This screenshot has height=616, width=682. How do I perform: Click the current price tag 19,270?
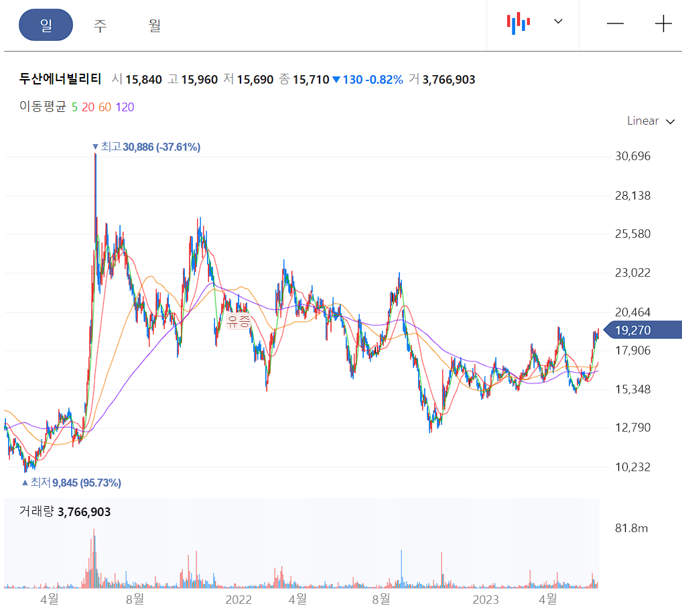[x=643, y=330]
